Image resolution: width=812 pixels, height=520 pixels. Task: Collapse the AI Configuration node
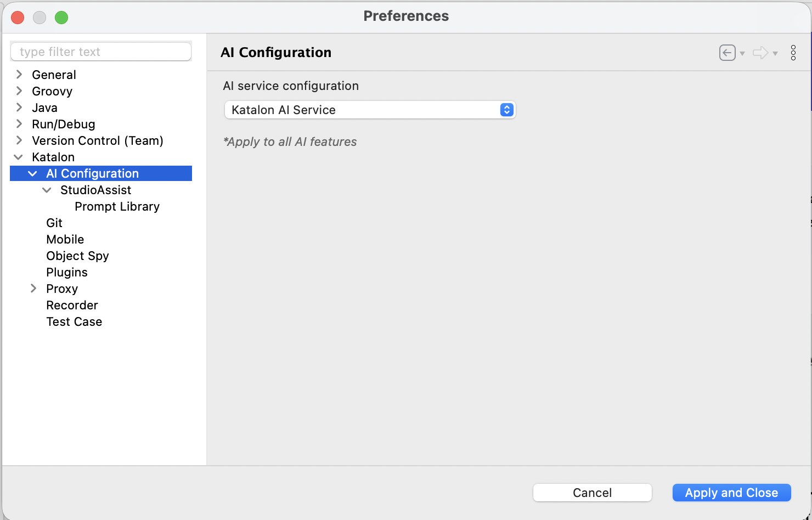tap(32, 173)
